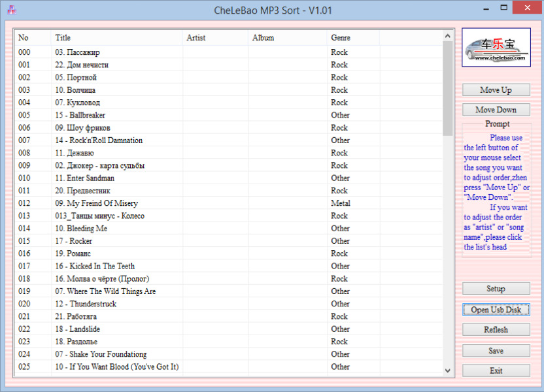Open the Setup dialog
Image resolution: width=544 pixels, height=392 pixels.
[x=496, y=289]
